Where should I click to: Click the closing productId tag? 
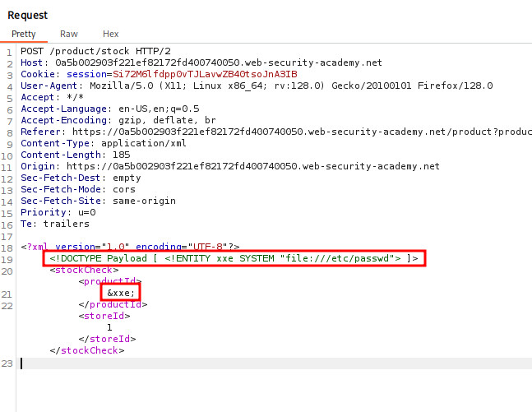click(x=113, y=305)
